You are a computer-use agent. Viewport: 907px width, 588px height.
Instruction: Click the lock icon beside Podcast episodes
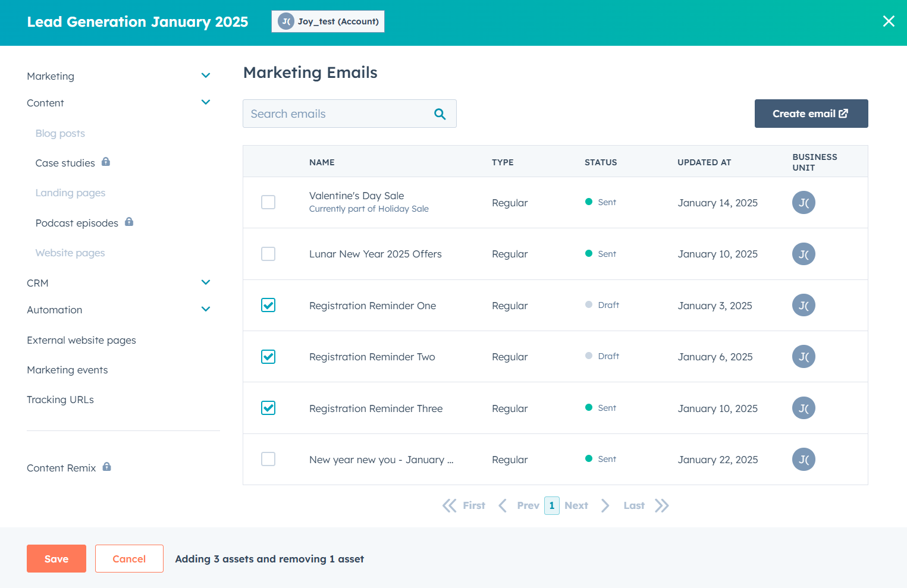[129, 222]
